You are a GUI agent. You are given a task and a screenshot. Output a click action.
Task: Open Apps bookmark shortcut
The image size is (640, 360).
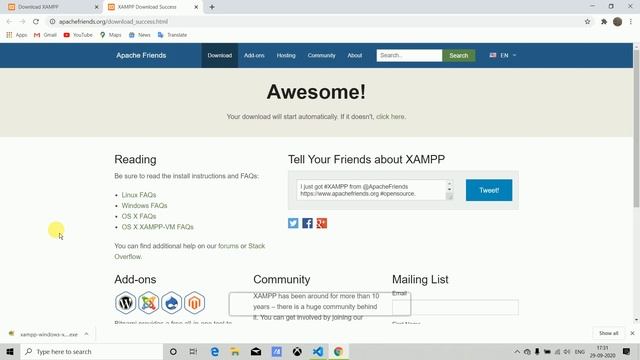click(x=17, y=35)
